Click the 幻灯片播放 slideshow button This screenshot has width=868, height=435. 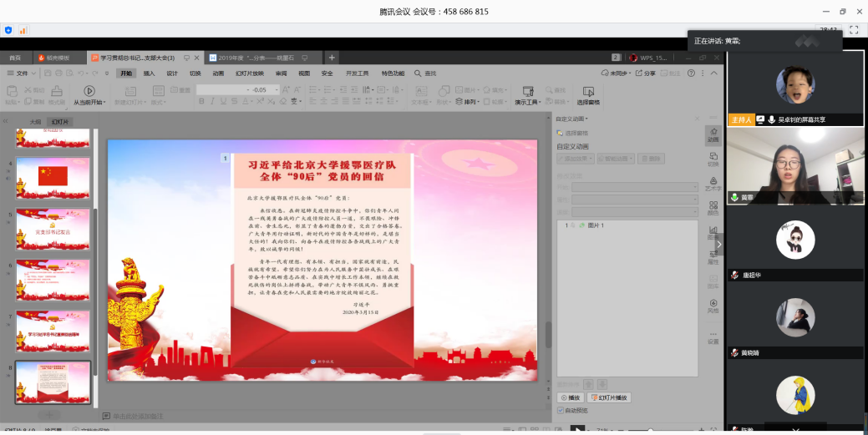click(609, 397)
